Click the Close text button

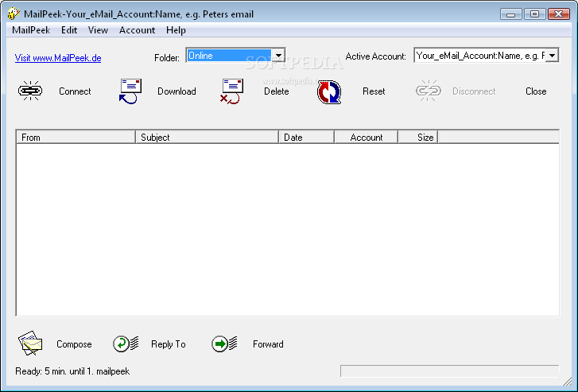[x=536, y=91]
